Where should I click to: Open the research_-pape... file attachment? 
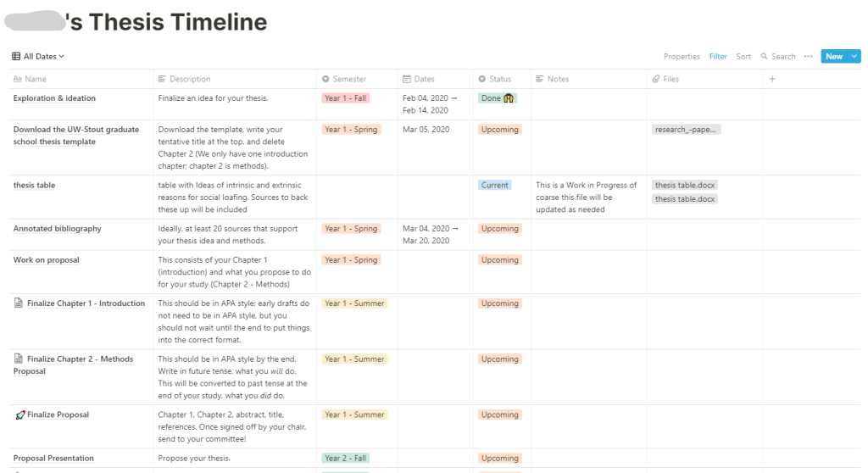(686, 130)
